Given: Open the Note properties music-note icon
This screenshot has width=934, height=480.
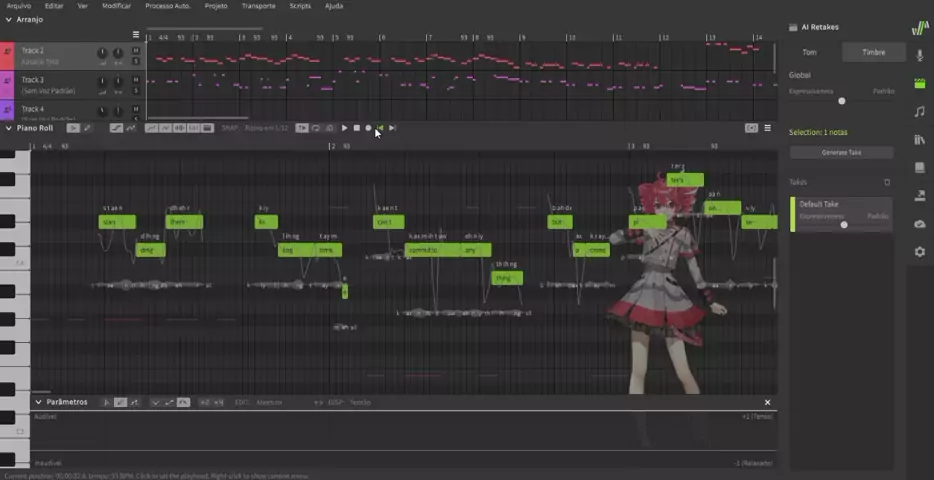Looking at the screenshot, I should tap(920, 111).
